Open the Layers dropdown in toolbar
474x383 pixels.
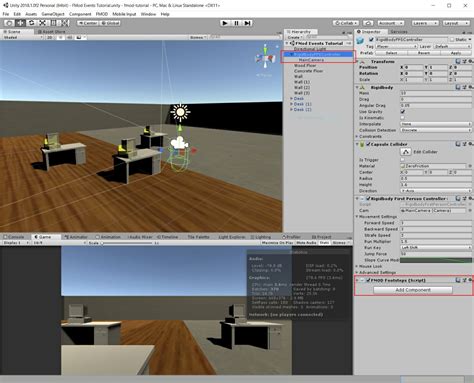point(425,23)
